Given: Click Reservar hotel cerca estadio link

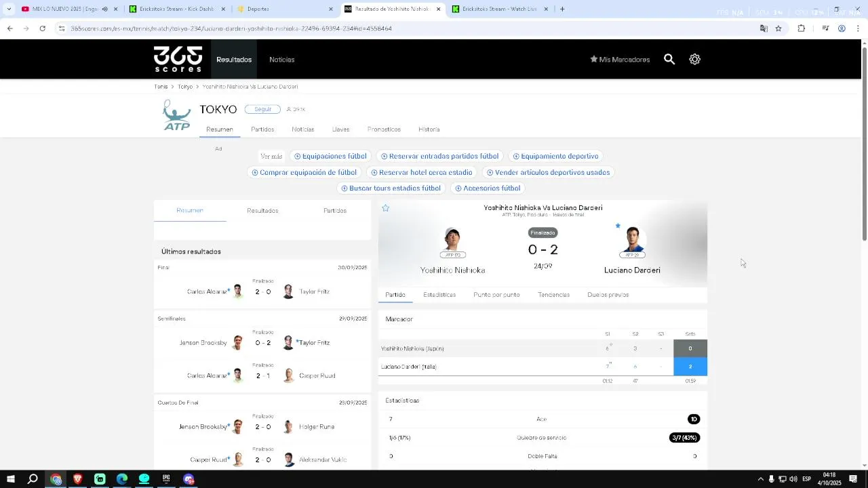Looking at the screenshot, I should coord(422,173).
